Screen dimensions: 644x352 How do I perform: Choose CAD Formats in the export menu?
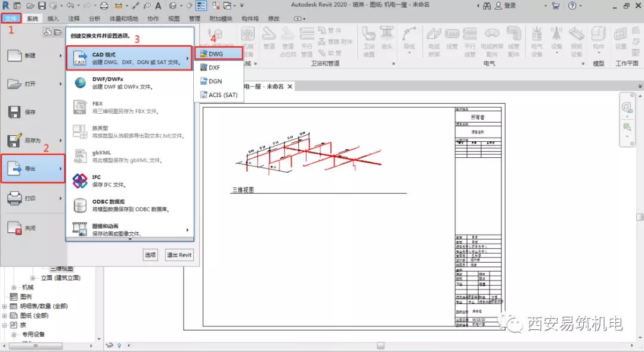(129, 58)
